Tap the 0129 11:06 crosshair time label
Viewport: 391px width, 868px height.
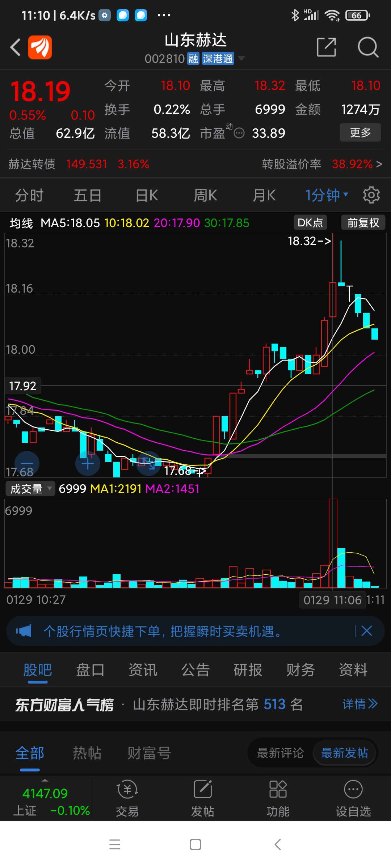click(x=332, y=600)
